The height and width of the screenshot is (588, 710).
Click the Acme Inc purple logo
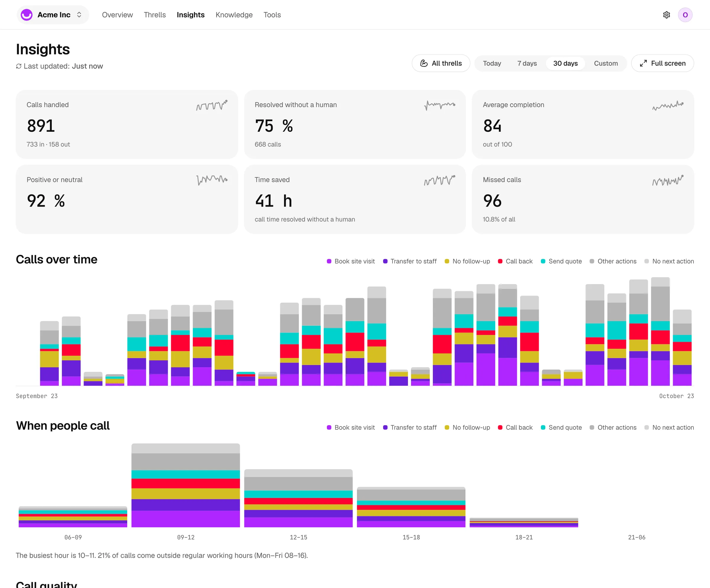tap(26, 15)
